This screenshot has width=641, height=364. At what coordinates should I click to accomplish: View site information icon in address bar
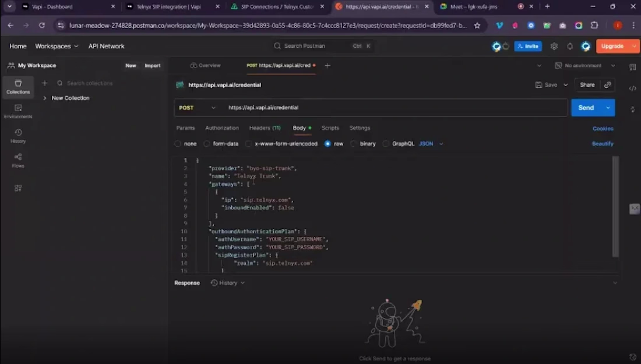pos(61,25)
